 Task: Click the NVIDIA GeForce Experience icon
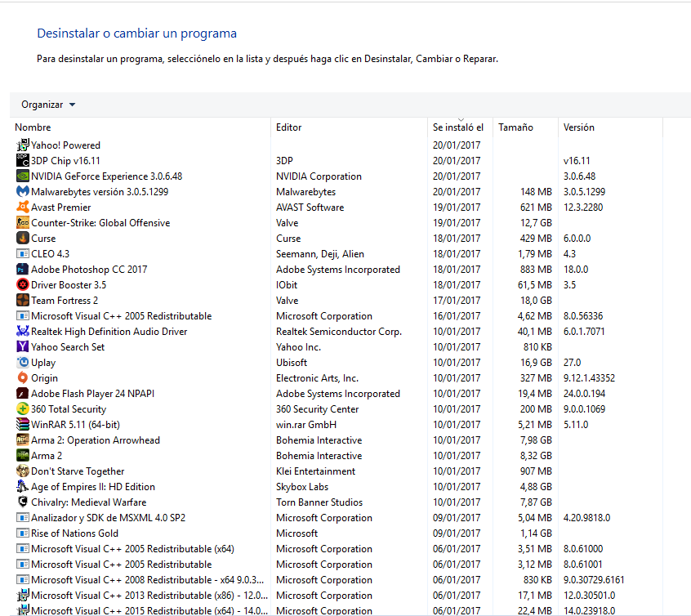pos(23,176)
